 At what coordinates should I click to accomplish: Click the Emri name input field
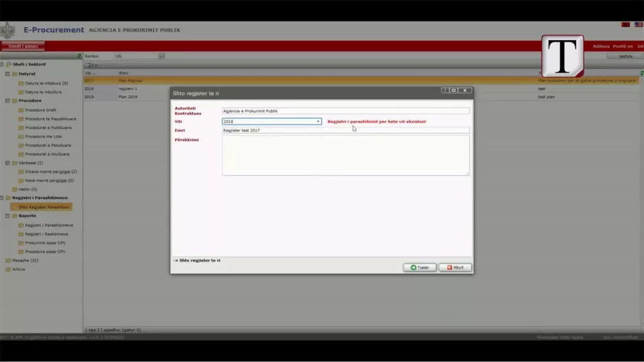(x=346, y=131)
